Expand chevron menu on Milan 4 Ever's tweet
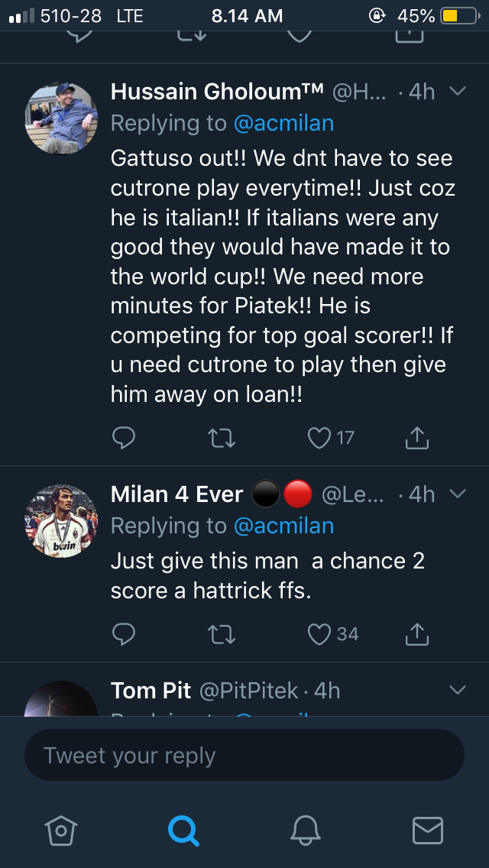Image resolution: width=489 pixels, height=868 pixels. (x=458, y=494)
